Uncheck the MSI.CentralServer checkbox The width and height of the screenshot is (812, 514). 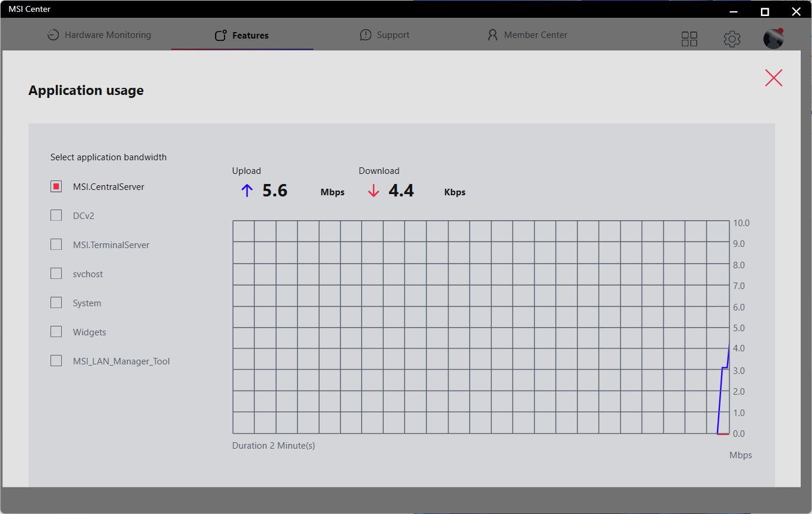tap(56, 186)
